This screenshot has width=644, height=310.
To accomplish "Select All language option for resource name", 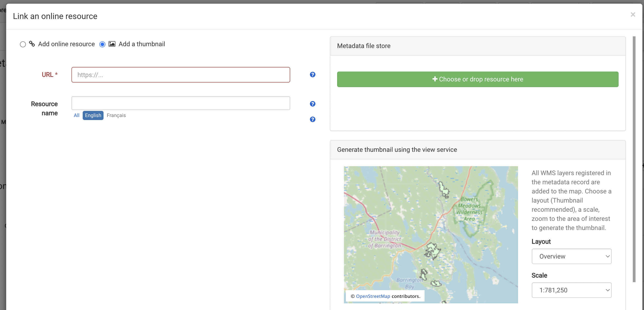I will click(76, 115).
